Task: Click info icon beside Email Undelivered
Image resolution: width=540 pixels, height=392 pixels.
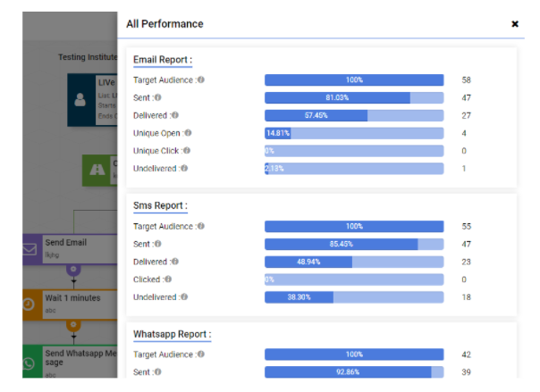Action: tap(184, 168)
